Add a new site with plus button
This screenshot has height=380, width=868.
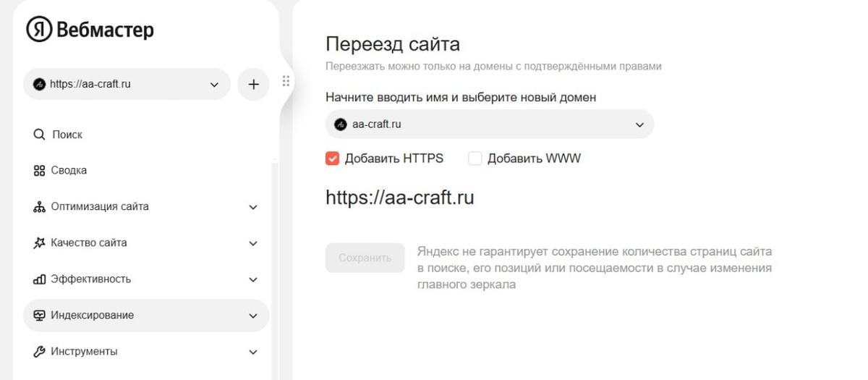click(253, 85)
